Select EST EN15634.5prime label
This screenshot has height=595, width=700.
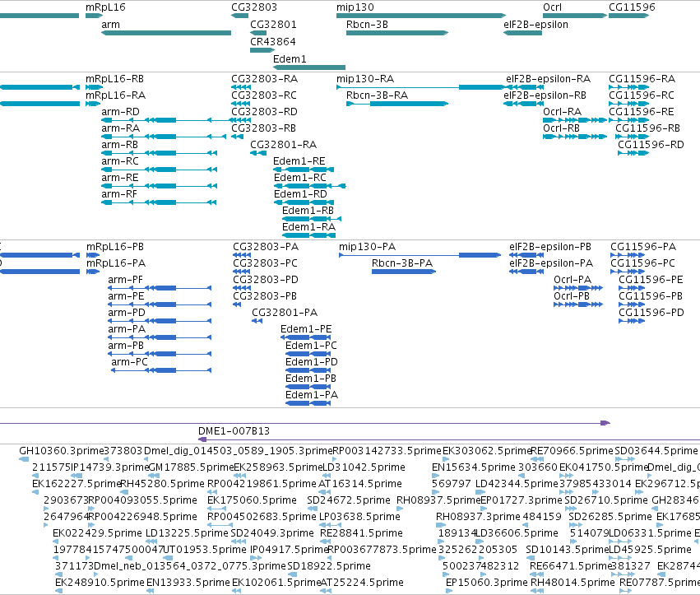[473, 467]
